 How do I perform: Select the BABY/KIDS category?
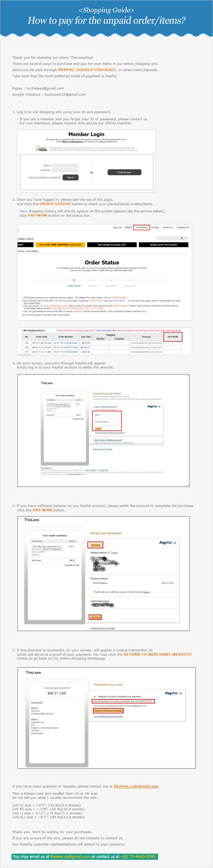[x=26, y=239]
